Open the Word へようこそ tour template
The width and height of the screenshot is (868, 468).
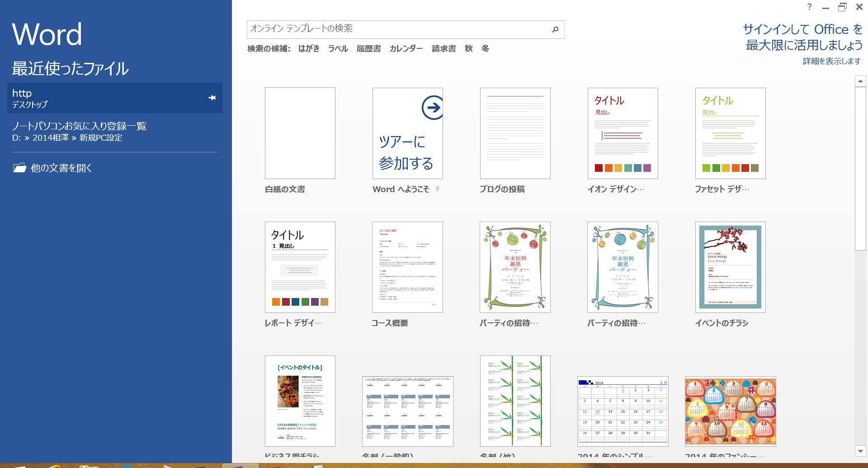click(x=408, y=133)
